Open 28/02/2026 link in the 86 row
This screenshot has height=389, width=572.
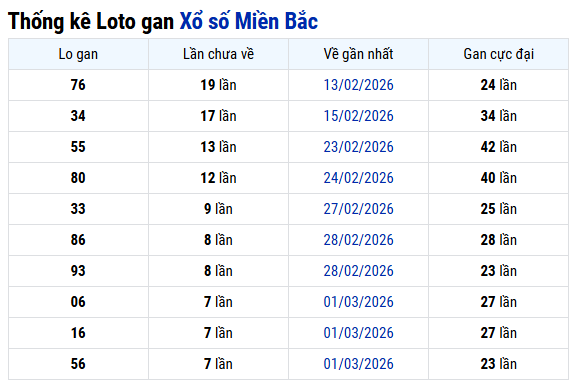click(x=358, y=240)
